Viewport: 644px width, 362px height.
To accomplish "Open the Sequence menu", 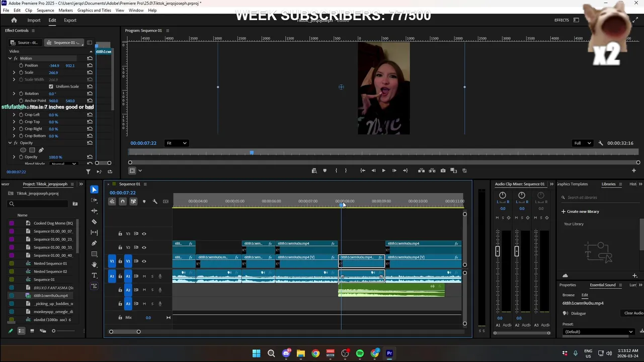I will 45,10.
